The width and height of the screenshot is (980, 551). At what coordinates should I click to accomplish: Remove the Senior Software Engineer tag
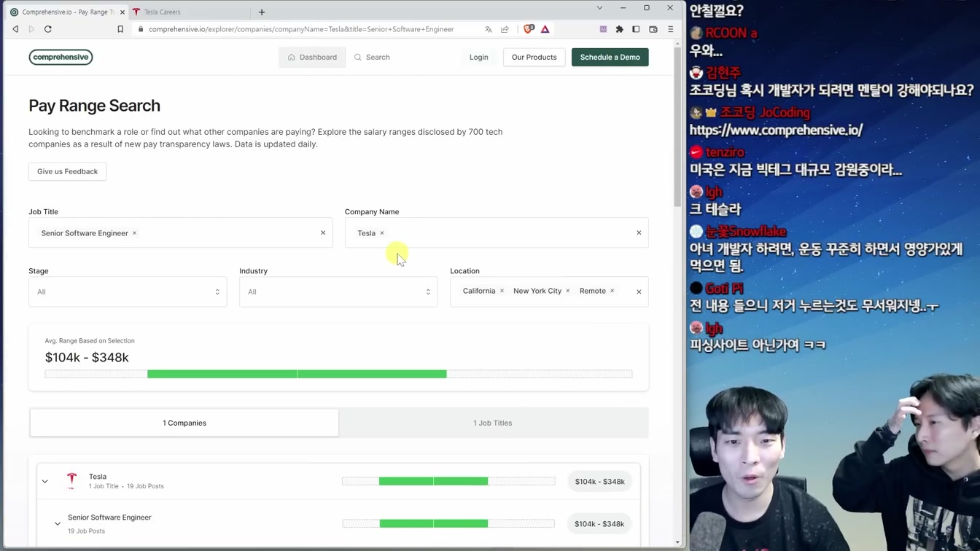[134, 233]
